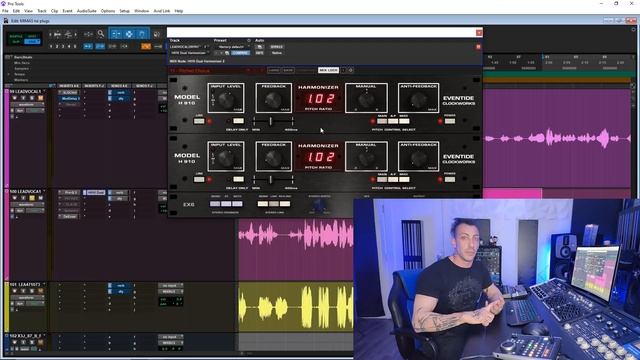Open the Grid mode dropdown in edit modes

(32, 42)
